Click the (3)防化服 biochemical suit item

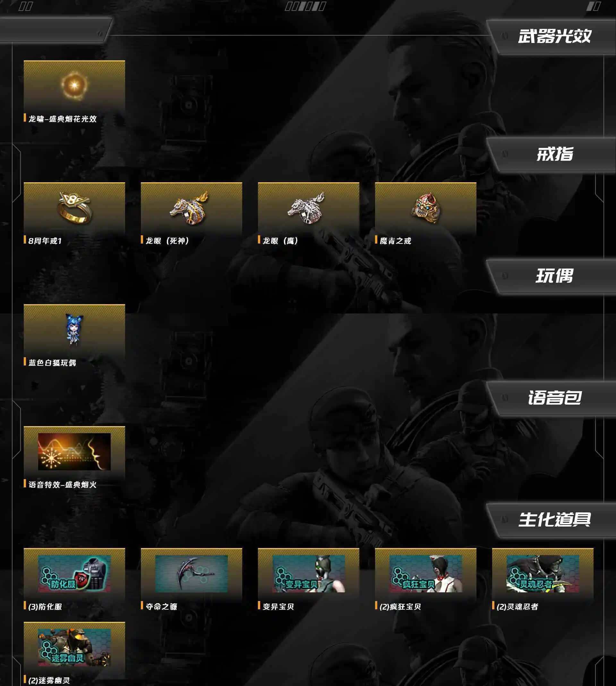(x=74, y=573)
